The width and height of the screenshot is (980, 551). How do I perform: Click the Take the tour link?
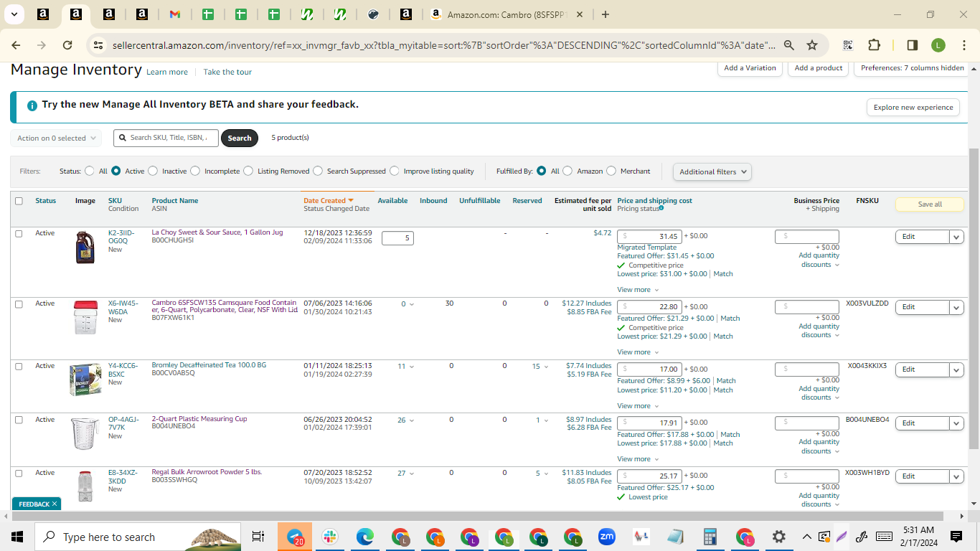(227, 72)
